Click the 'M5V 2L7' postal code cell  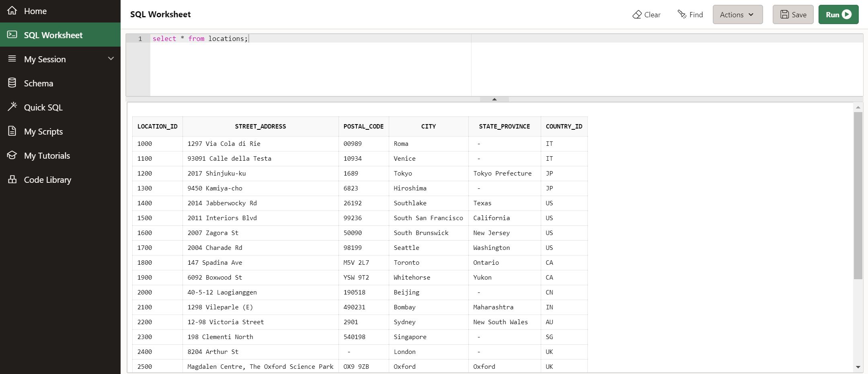(363, 263)
